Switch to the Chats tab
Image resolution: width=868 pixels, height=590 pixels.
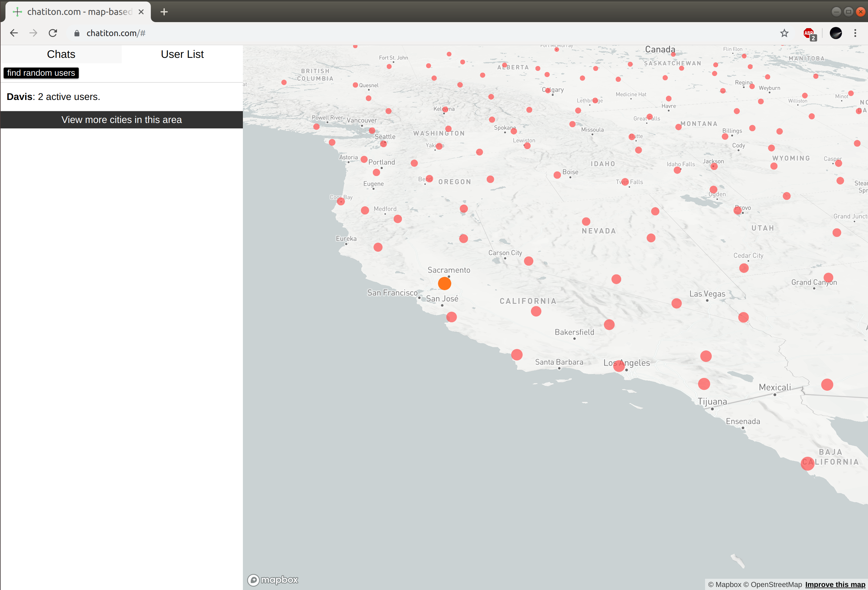[61, 55]
